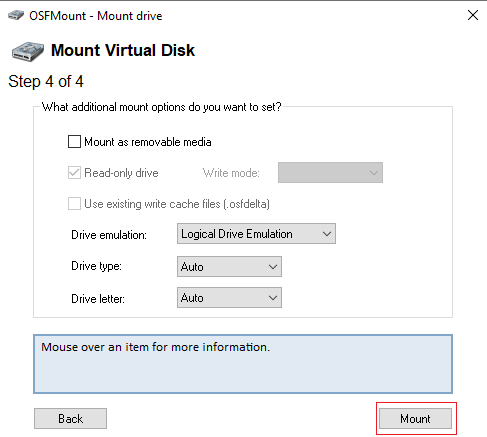Viewport: 487px width, 437px height.
Task: Go back with the Back button
Action: (x=70, y=418)
